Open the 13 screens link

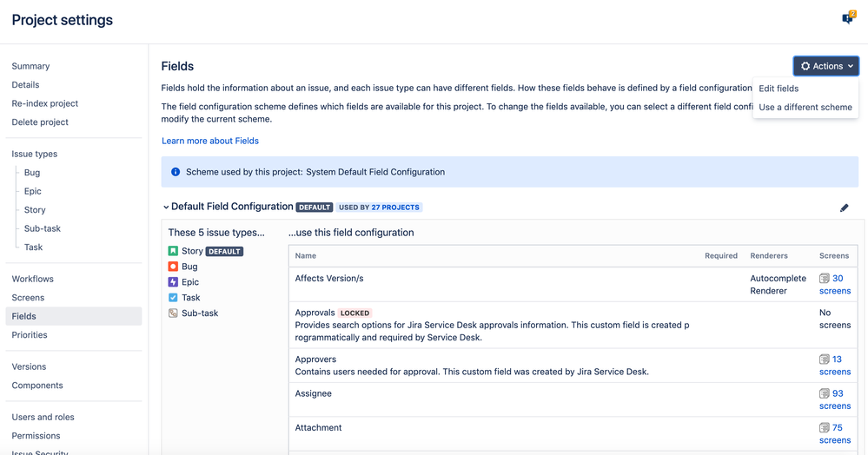pyautogui.click(x=835, y=366)
